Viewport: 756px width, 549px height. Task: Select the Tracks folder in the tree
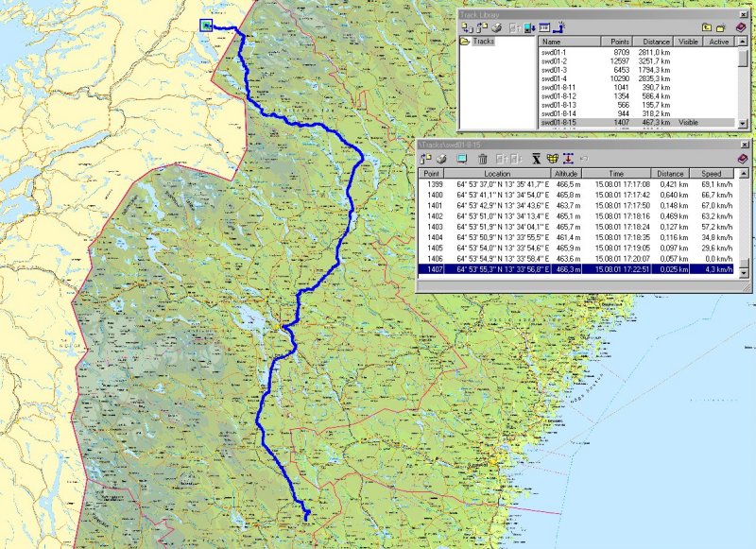pyautogui.click(x=482, y=43)
